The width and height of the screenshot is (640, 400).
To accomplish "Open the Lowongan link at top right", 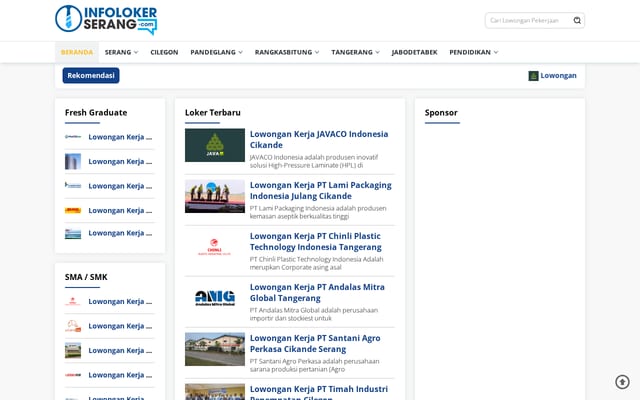I will (x=558, y=76).
